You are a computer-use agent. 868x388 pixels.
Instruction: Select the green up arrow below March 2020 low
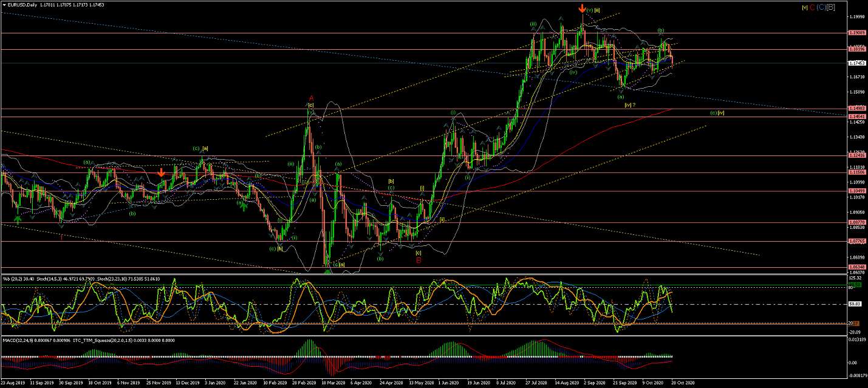[x=328, y=271]
